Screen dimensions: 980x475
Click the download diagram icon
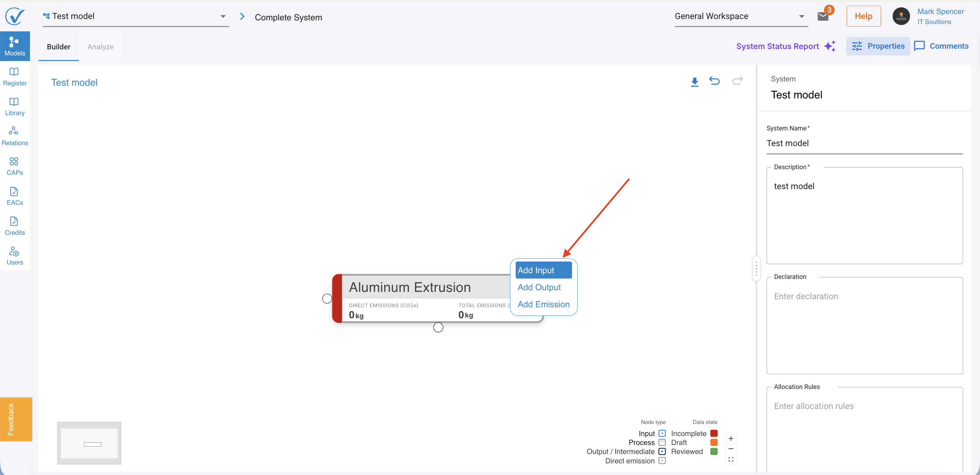[694, 81]
